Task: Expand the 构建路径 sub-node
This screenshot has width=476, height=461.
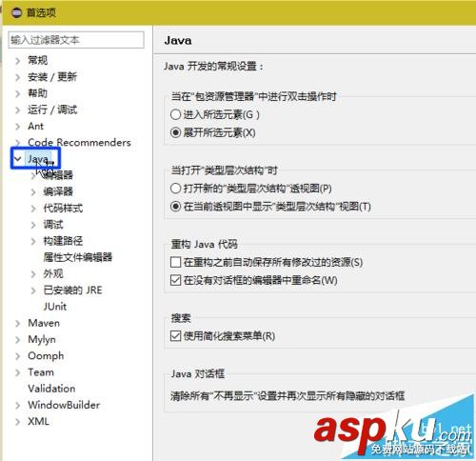Action: (33, 241)
